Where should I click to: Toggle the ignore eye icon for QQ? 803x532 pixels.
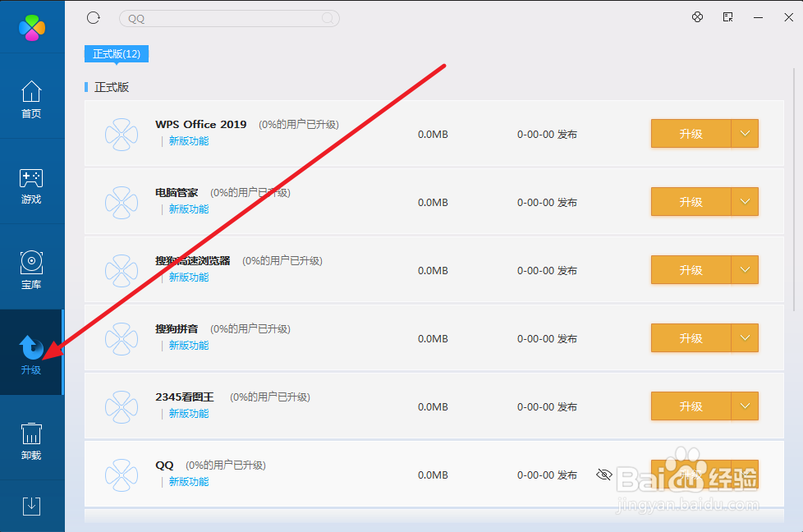click(604, 475)
